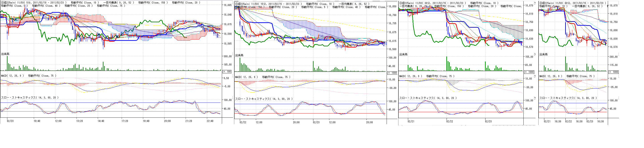644x148 pixels.
Task: Select the 02/22 date on 30分 time axis
Action: (x=449, y=121)
